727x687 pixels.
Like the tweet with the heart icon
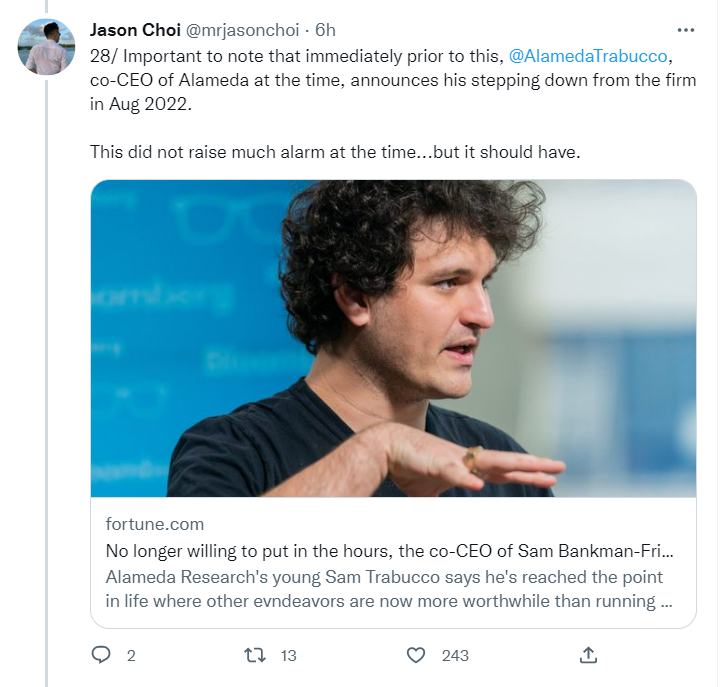pos(417,655)
